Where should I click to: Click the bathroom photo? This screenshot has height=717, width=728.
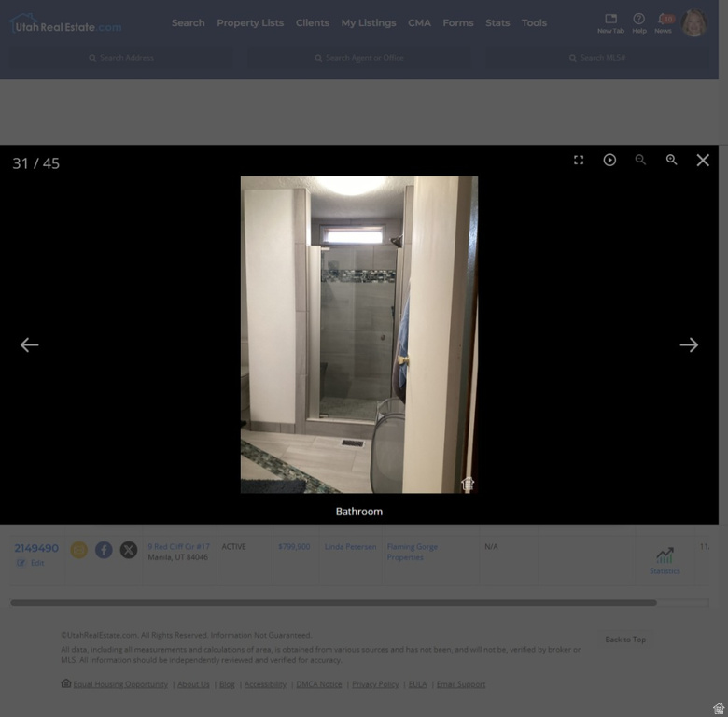tap(358, 334)
